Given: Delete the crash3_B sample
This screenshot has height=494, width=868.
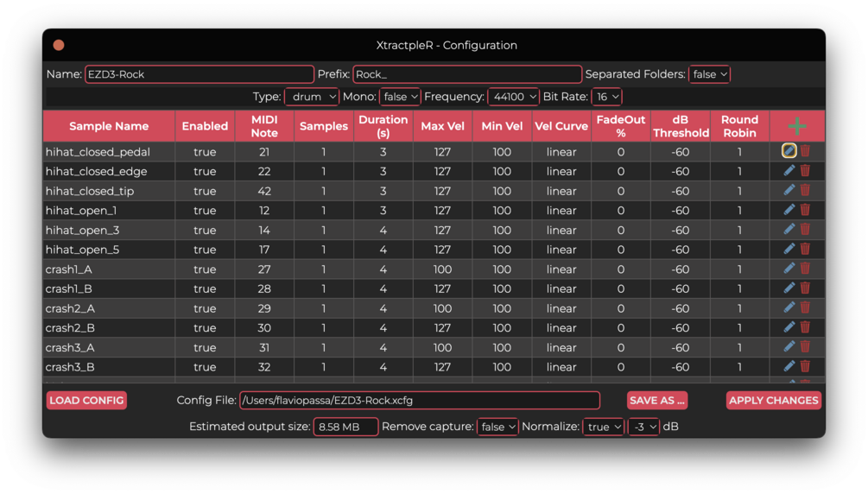Looking at the screenshot, I should coord(806,366).
